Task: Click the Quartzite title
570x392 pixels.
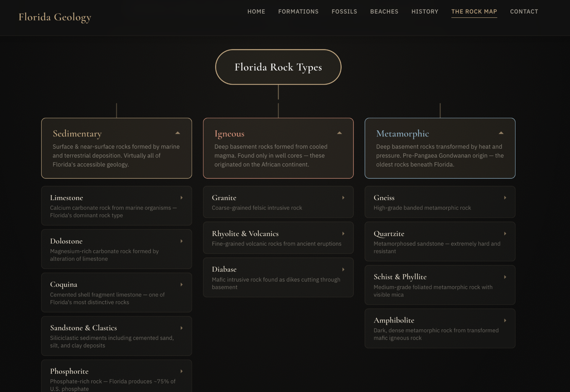Action: (x=389, y=234)
